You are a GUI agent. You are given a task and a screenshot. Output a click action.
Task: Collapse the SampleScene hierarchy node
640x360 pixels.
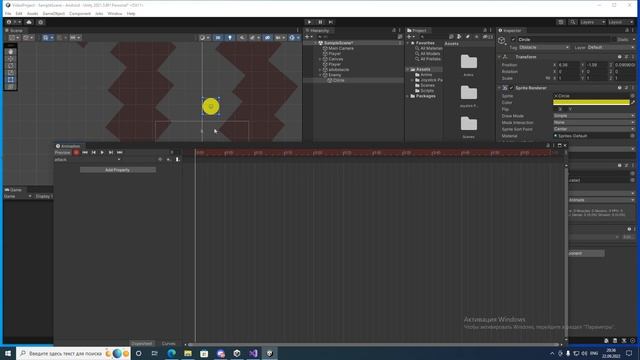click(316, 43)
